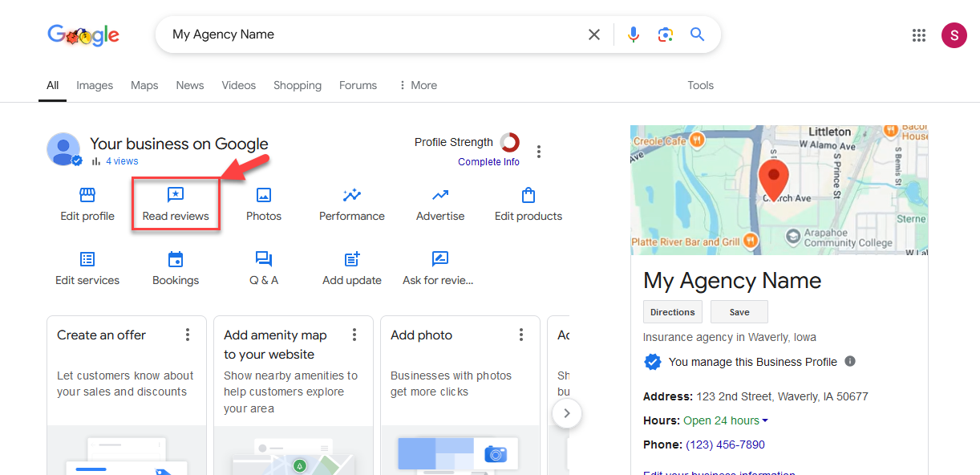
Task: Switch to the Shopping tab
Action: (x=298, y=85)
